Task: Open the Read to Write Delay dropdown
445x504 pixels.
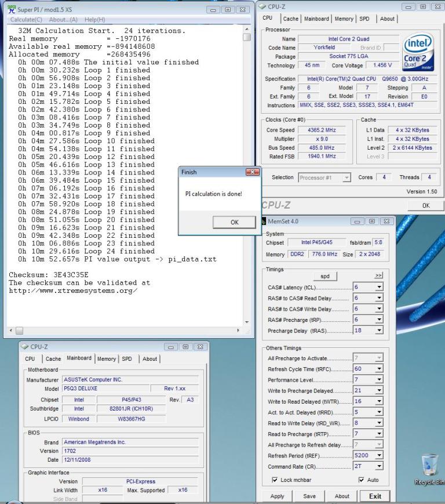Action: click(379, 423)
